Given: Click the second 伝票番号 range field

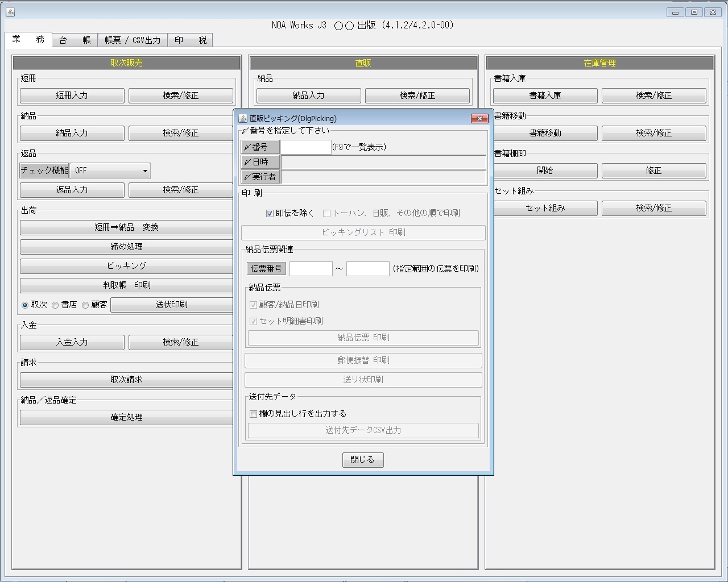Looking at the screenshot, I should pyautogui.click(x=368, y=269).
